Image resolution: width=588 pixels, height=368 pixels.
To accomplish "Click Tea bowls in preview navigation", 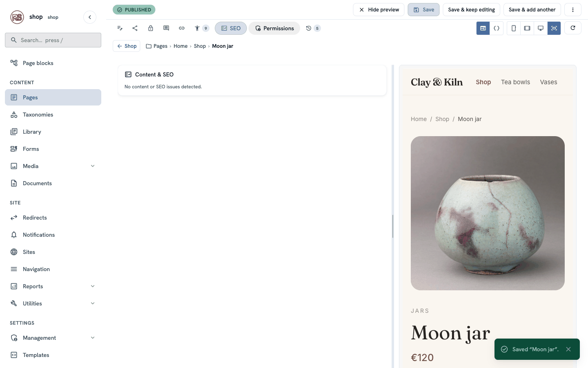I will [x=515, y=82].
